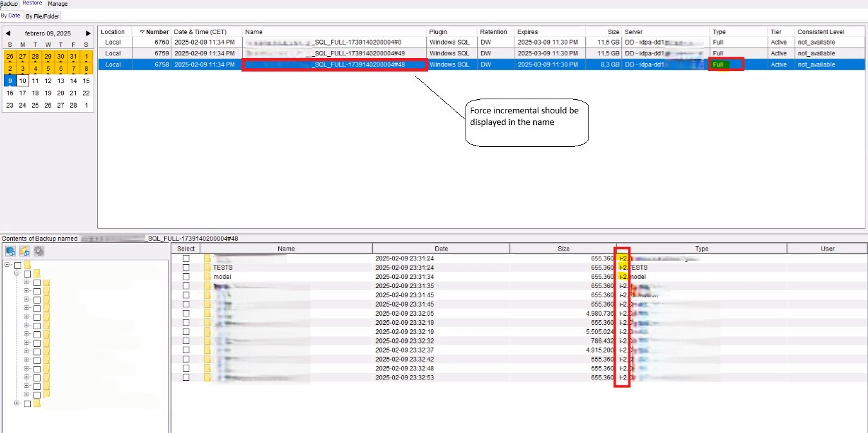This screenshot has width=868, height=433.
Task: Open the By File/Folder tab
Action: pyautogui.click(x=41, y=15)
